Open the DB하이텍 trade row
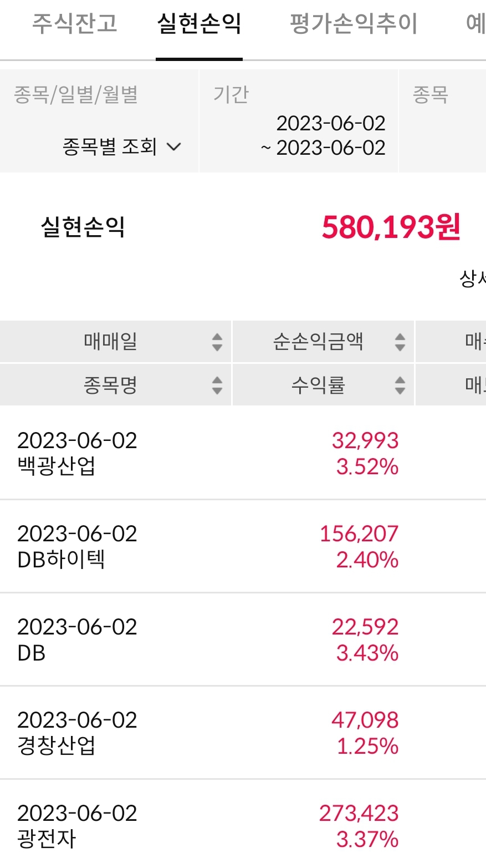This screenshot has height=868, width=486. point(243,546)
